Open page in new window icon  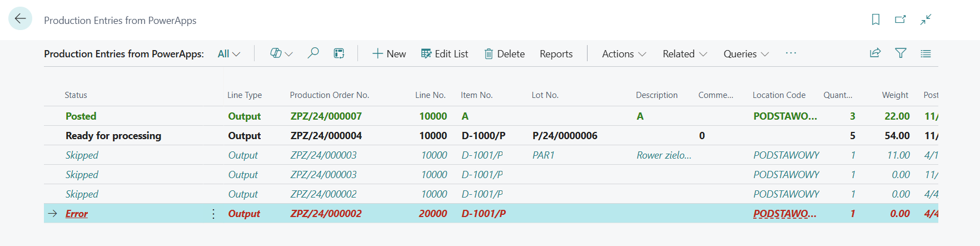(901, 19)
